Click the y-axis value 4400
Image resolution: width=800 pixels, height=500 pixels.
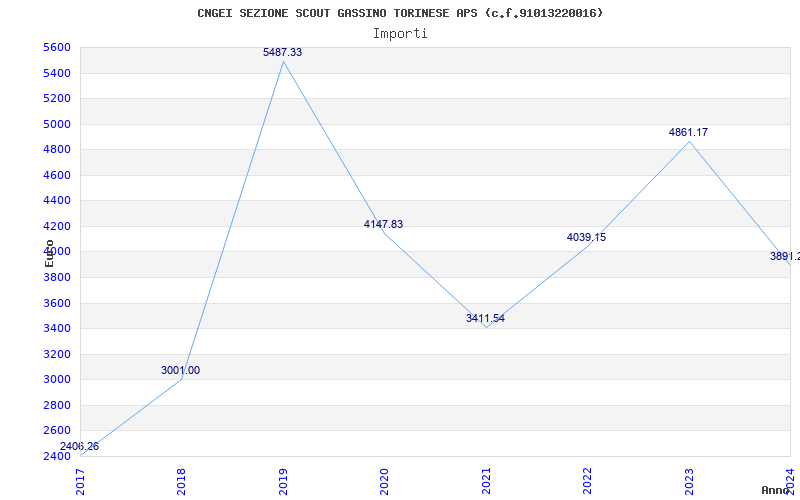(57, 201)
